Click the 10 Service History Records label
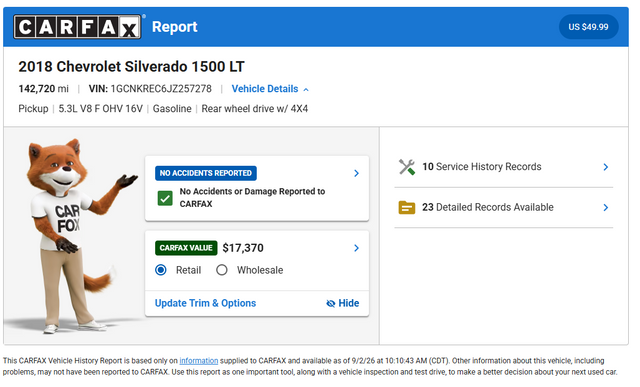 tap(482, 167)
